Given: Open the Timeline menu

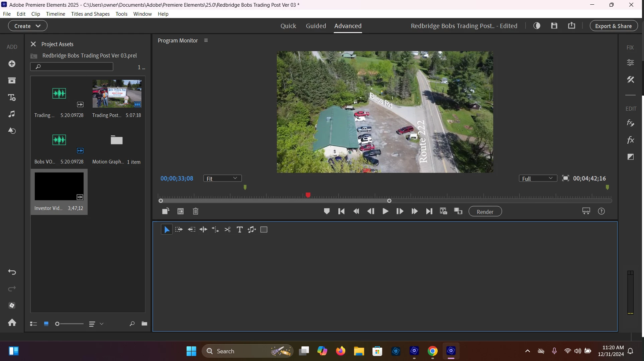Looking at the screenshot, I should click(56, 14).
